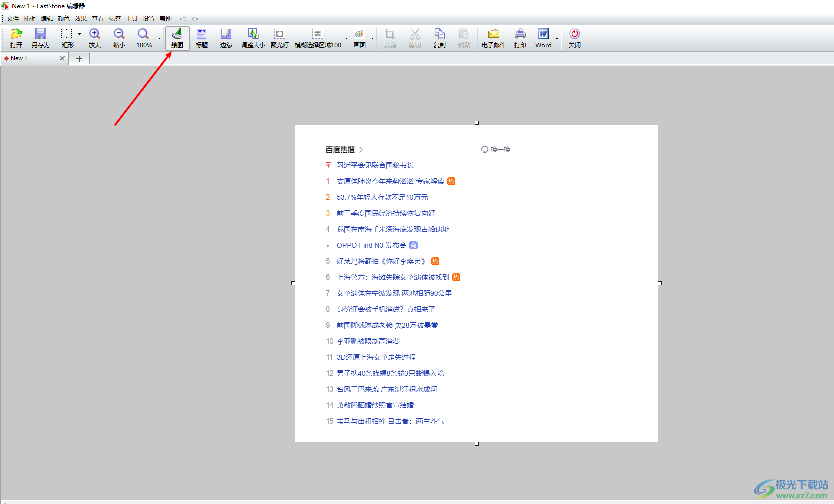Click 换一换 refresh text in image

point(500,149)
